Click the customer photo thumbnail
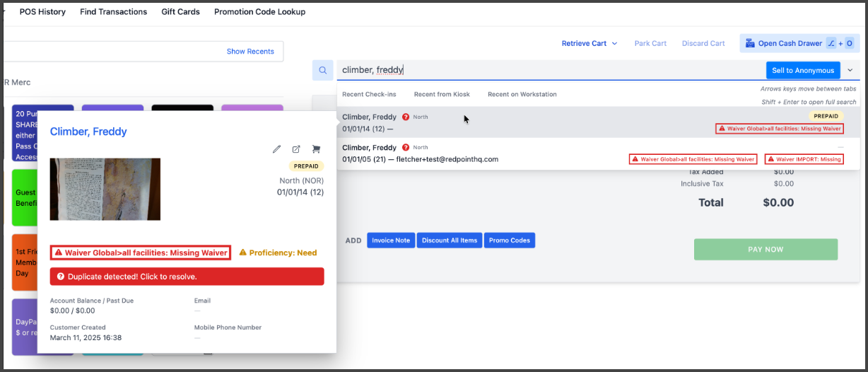The width and height of the screenshot is (868, 372). tap(105, 189)
